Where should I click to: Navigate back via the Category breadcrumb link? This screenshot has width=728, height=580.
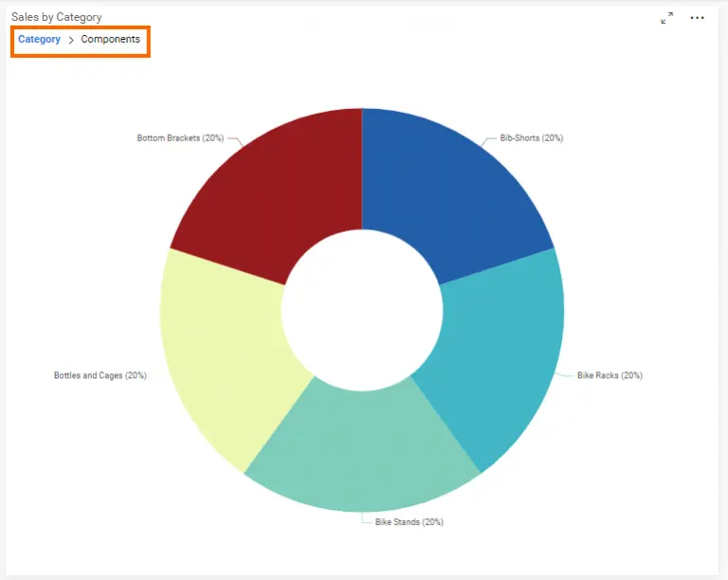[x=39, y=40]
